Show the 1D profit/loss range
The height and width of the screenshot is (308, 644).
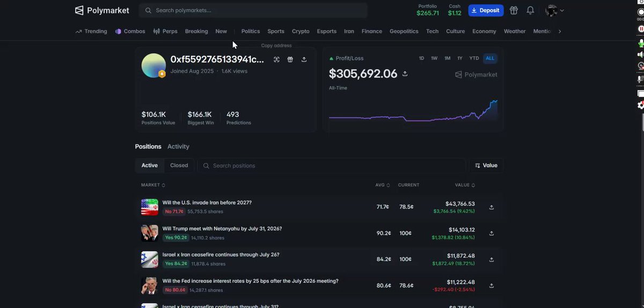tap(421, 58)
